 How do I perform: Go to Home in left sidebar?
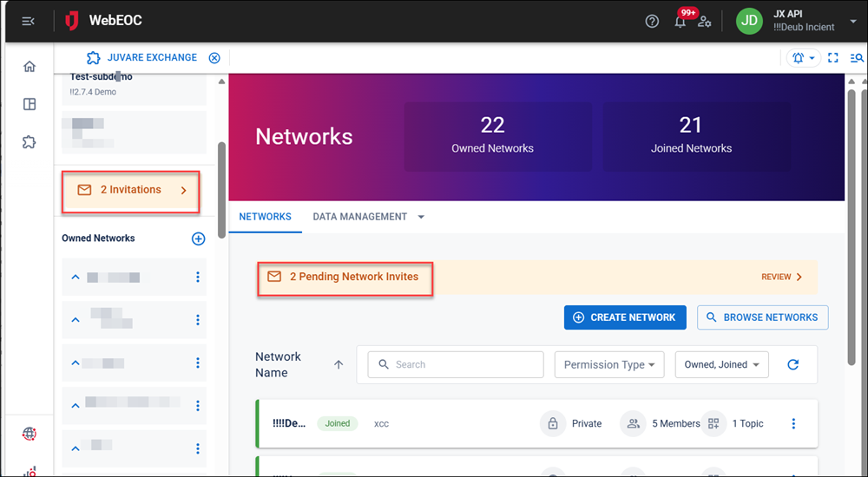(x=30, y=67)
